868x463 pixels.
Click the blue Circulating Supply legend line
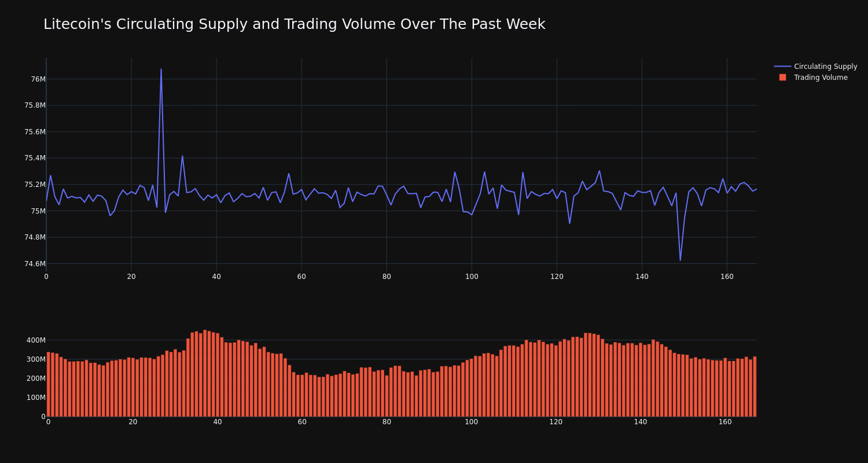(x=782, y=67)
